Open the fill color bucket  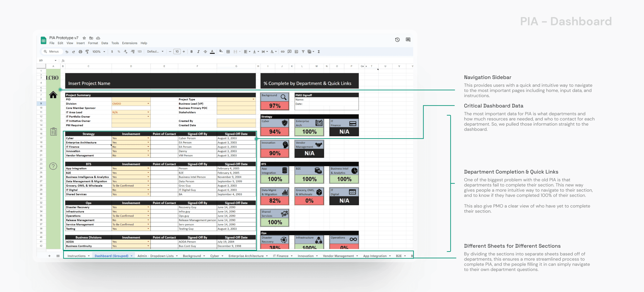221,51
